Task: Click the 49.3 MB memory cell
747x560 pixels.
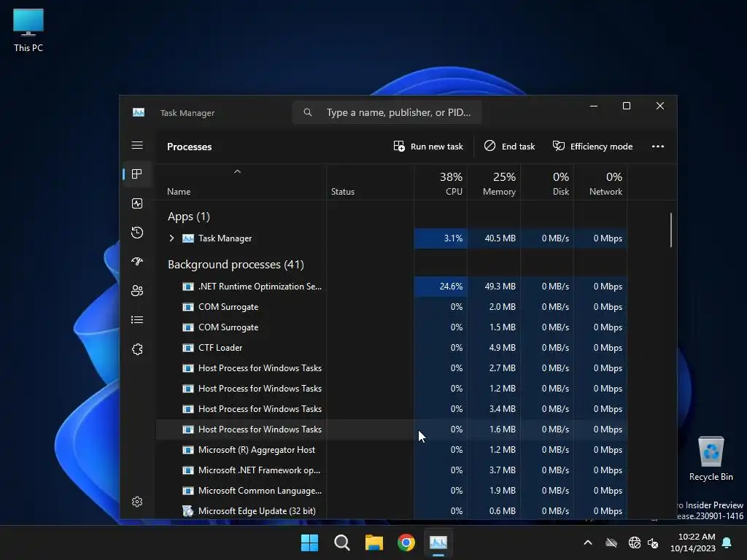Action: [494, 286]
